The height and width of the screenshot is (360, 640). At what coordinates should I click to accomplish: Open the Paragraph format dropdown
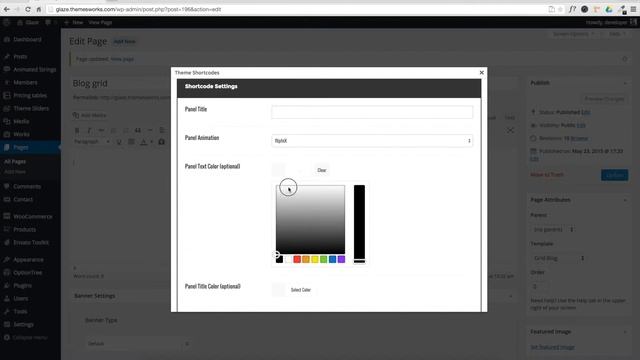click(92, 142)
